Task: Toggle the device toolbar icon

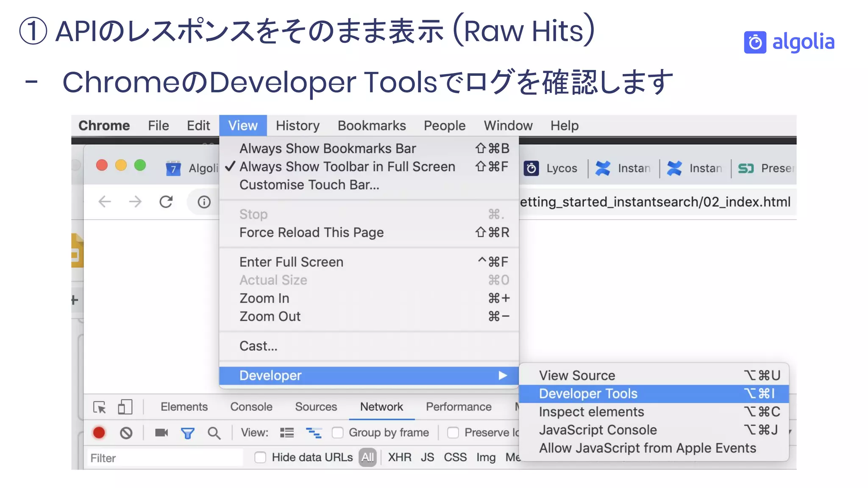Action: 125,408
